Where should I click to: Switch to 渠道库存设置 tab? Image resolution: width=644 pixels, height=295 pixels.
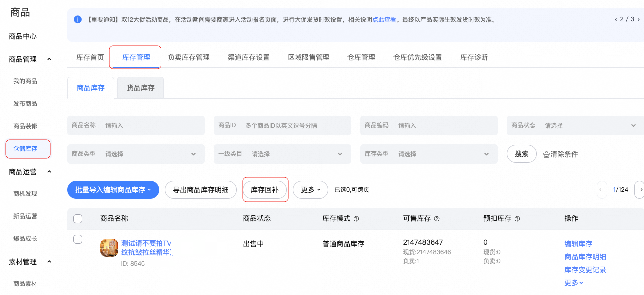pos(249,57)
